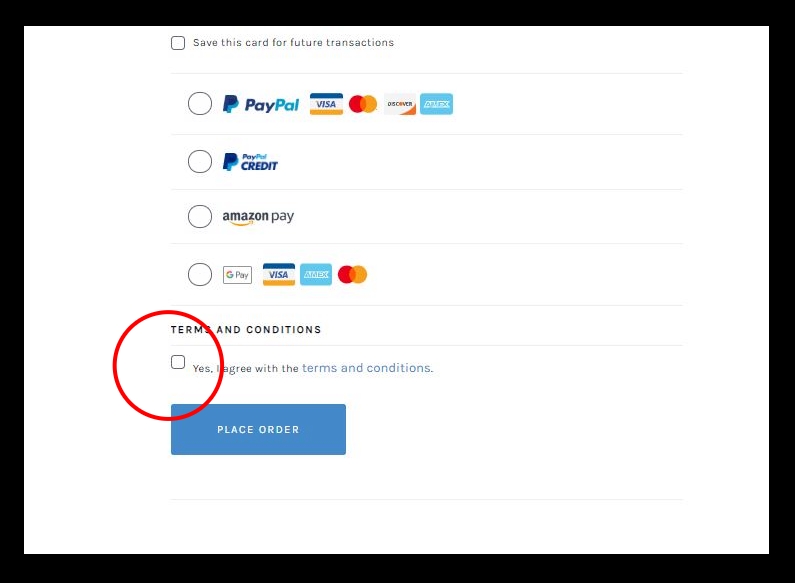The width and height of the screenshot is (795, 583).
Task: Choose the Google Pay radio button
Action: click(200, 274)
